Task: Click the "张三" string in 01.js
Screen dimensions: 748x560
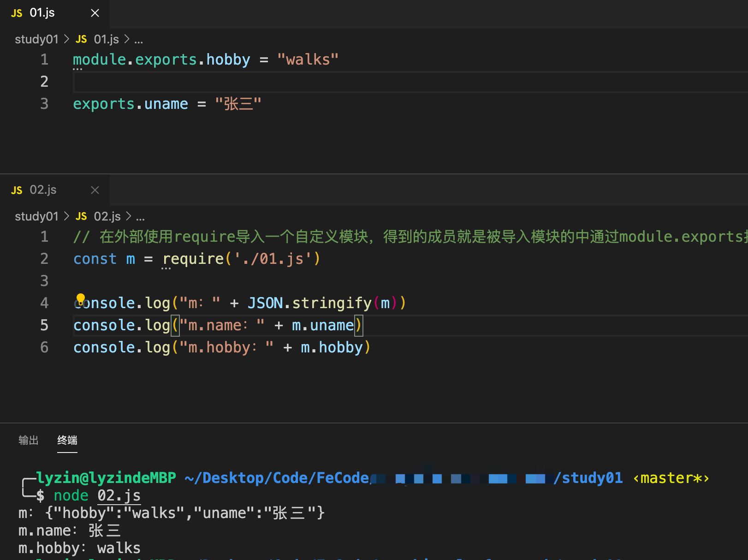Action: click(238, 104)
